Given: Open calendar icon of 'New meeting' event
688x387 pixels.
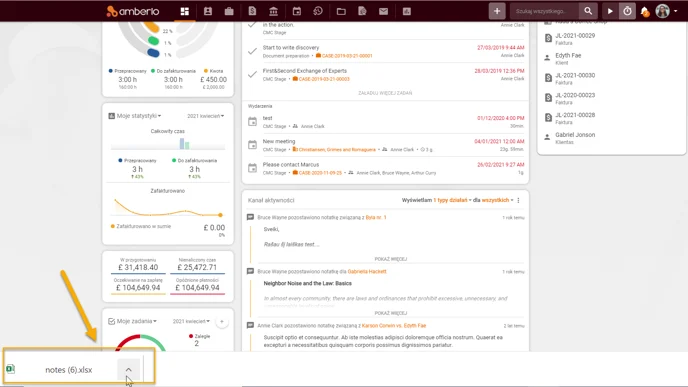Looking at the screenshot, I should pyautogui.click(x=252, y=145).
